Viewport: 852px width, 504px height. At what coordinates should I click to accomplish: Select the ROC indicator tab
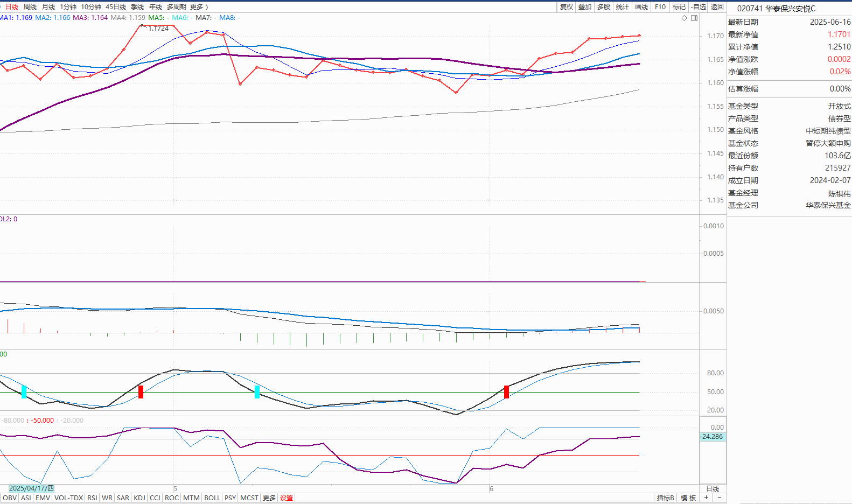click(x=172, y=498)
